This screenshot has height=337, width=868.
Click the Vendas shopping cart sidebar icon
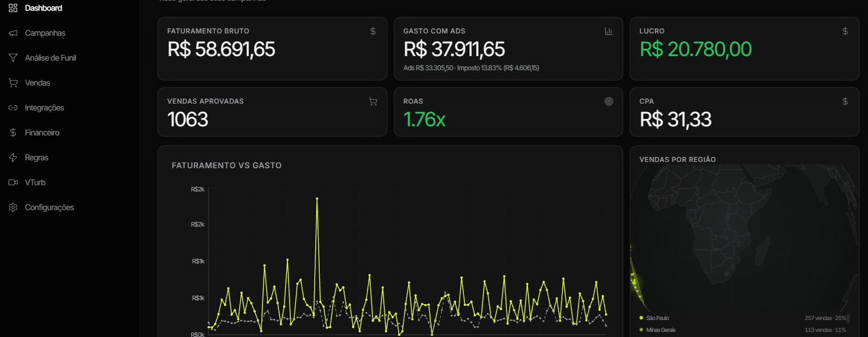point(13,83)
